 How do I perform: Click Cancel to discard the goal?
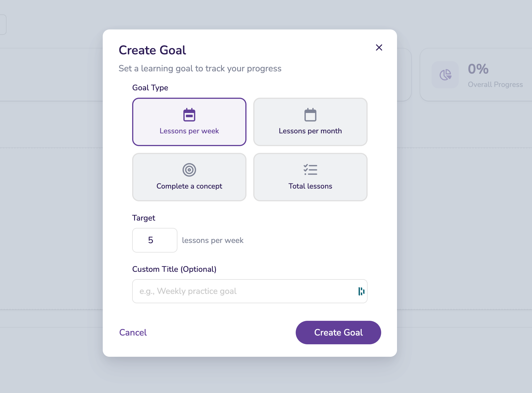click(133, 332)
